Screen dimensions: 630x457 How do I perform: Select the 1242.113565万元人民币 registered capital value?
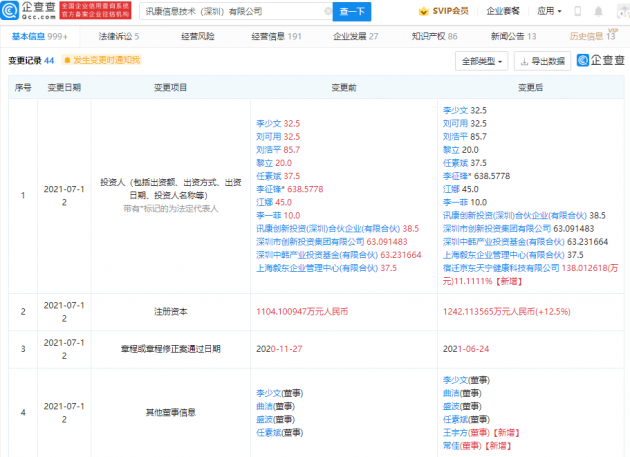click(506, 312)
